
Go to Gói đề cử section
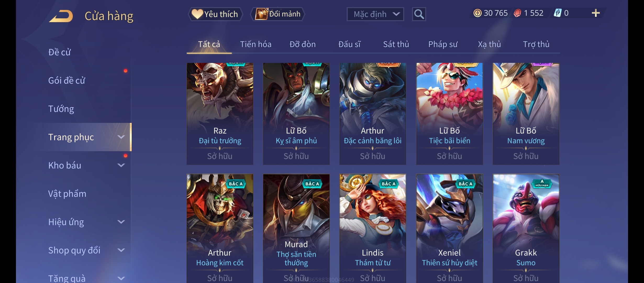pyautogui.click(x=67, y=80)
